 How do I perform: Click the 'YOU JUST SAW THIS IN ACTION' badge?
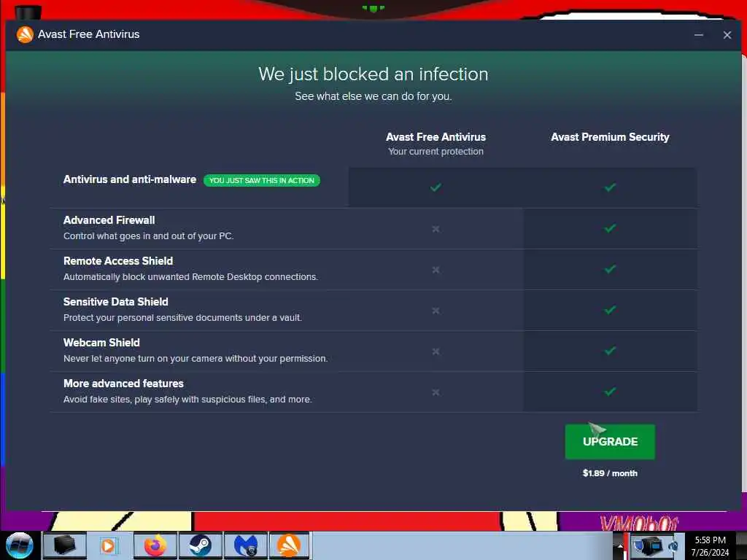tap(262, 181)
